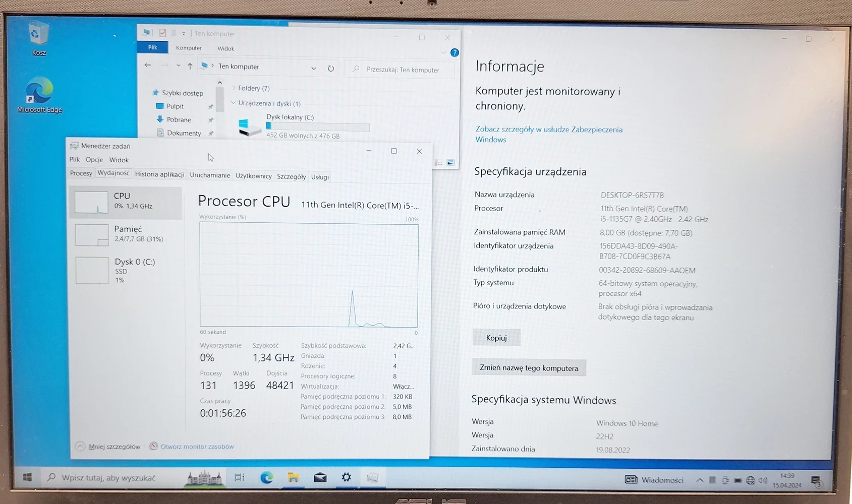This screenshot has width=852, height=504.
Task: Collapse the Urządzenia i dyski group
Action: tap(234, 103)
